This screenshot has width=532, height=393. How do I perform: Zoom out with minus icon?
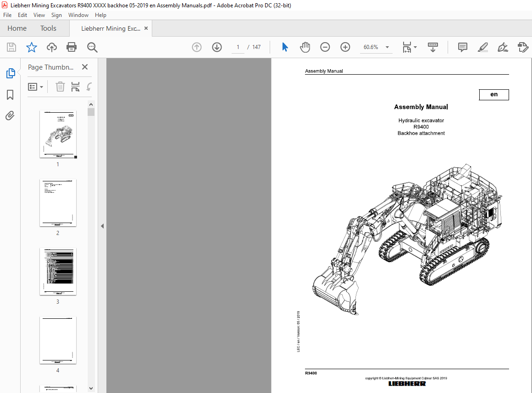(325, 47)
